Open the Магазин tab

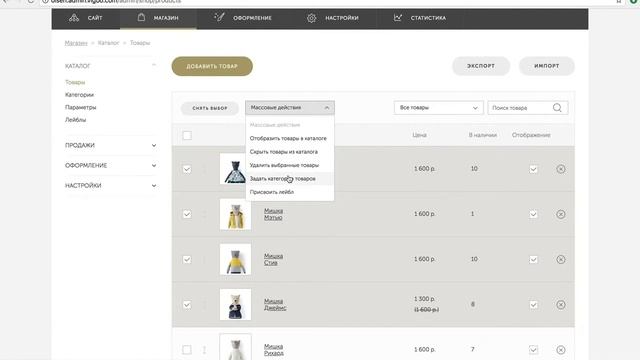point(158,18)
